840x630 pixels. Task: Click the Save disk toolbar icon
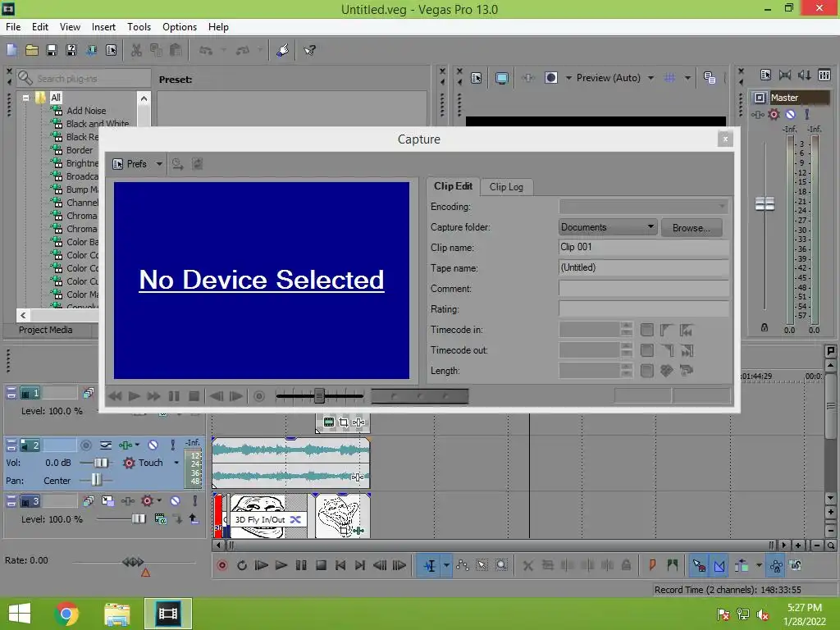[x=52, y=50]
